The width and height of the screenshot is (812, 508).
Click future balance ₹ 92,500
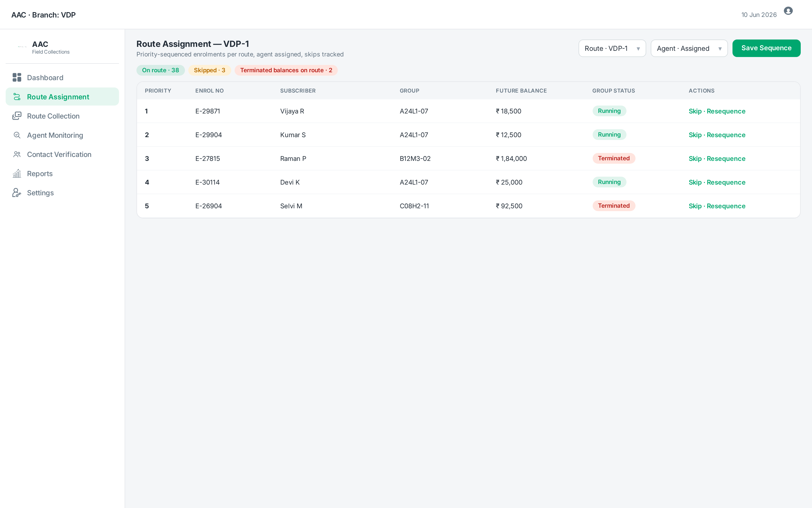tap(509, 206)
